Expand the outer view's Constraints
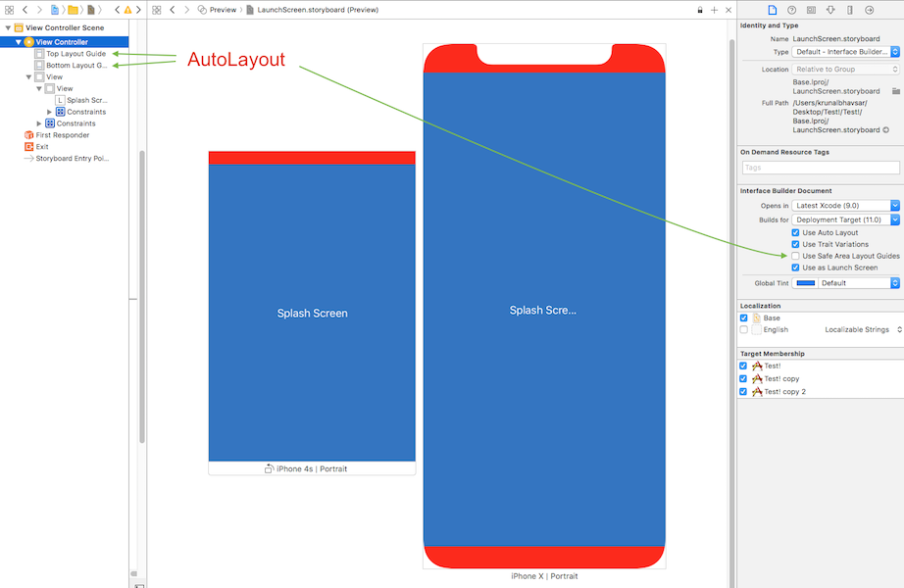The width and height of the screenshot is (904, 588). coord(38,123)
